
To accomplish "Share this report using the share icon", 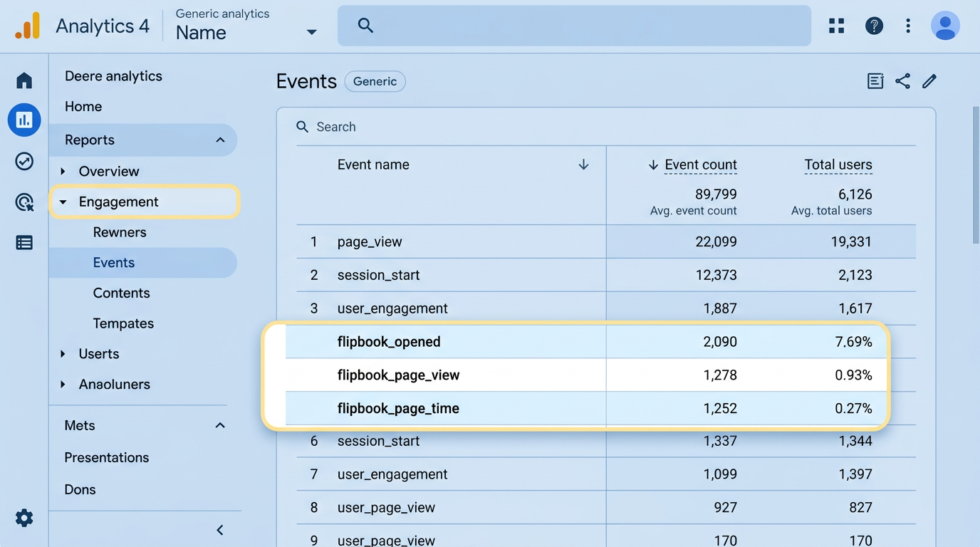I will coord(902,80).
